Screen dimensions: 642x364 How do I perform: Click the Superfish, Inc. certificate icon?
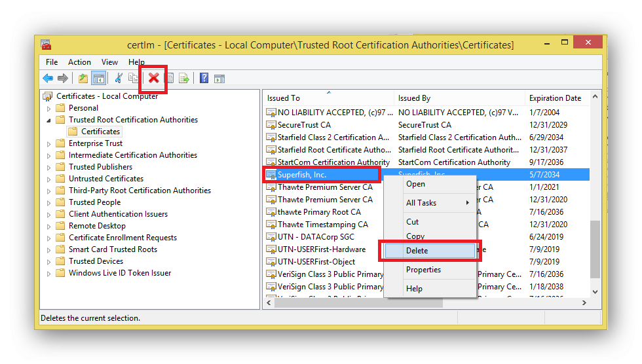271,175
